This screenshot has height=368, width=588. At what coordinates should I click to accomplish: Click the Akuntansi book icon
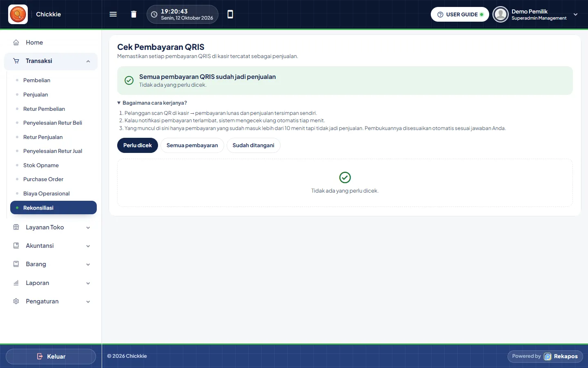[x=16, y=246]
